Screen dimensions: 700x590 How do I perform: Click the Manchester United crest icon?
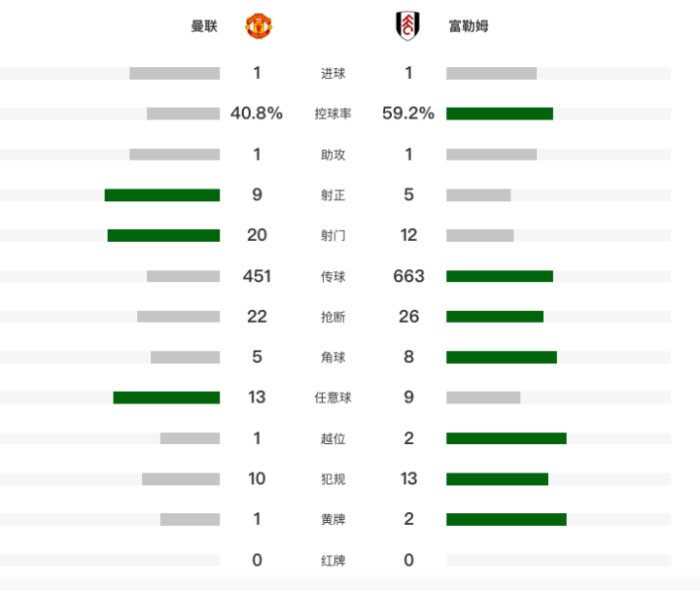click(259, 26)
